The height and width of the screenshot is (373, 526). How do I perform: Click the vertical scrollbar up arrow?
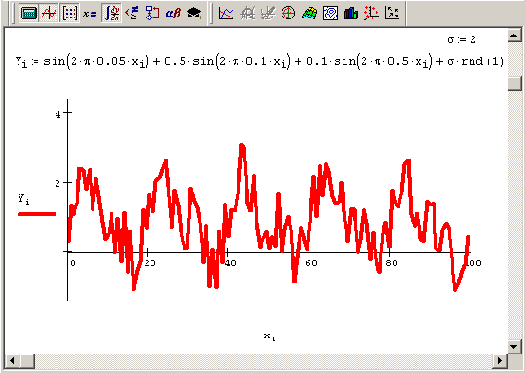(x=515, y=35)
